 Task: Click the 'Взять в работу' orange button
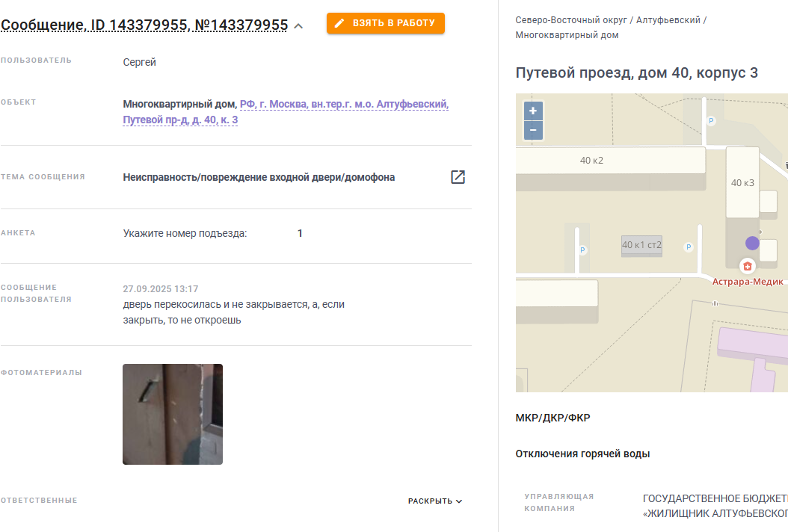click(386, 23)
